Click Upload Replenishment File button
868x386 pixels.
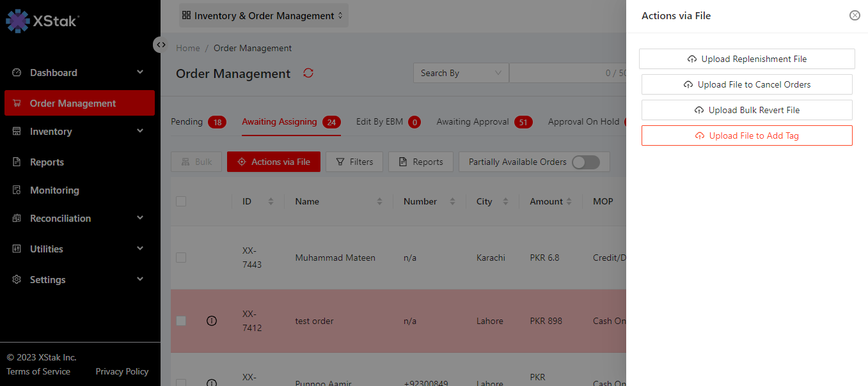pyautogui.click(x=746, y=59)
